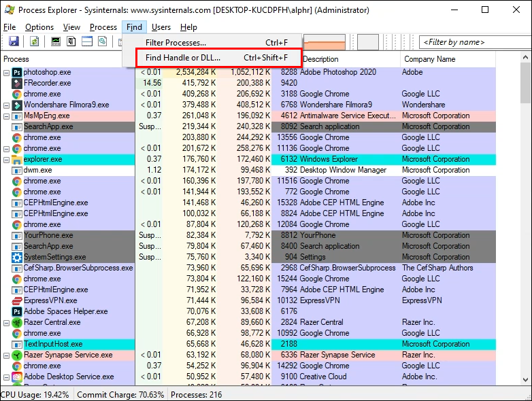Sort by Company Name column header
The width and height of the screenshot is (532, 401).
[429, 59]
